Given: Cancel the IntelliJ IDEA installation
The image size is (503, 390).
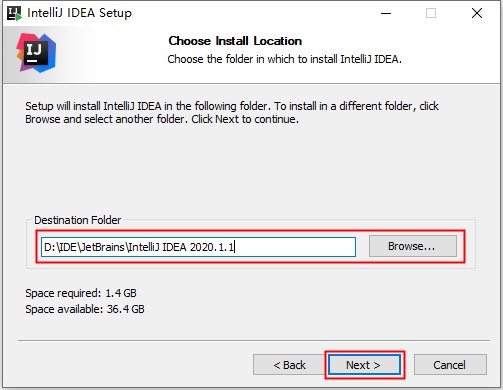Looking at the screenshot, I should click(450, 365).
